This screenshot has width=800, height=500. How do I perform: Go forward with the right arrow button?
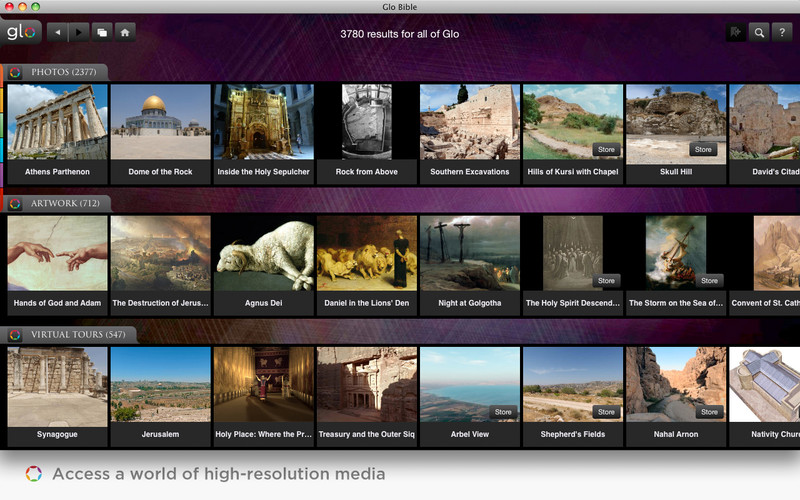[x=80, y=32]
